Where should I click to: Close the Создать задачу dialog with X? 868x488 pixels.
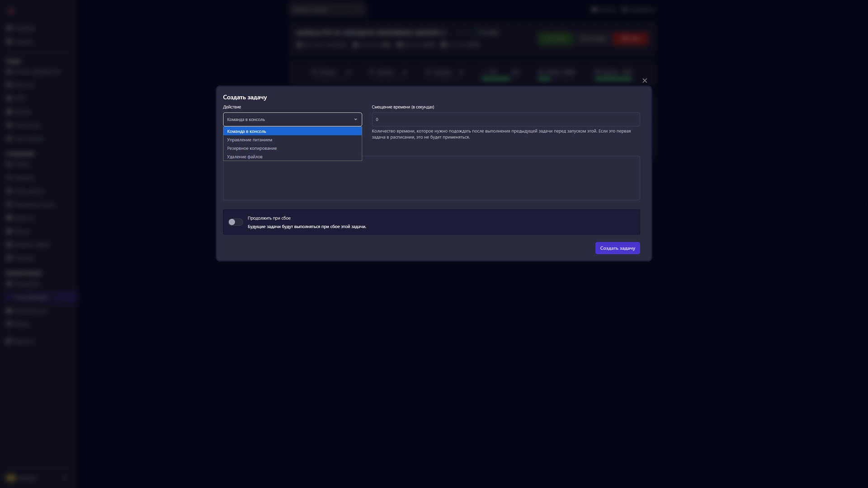tap(645, 80)
